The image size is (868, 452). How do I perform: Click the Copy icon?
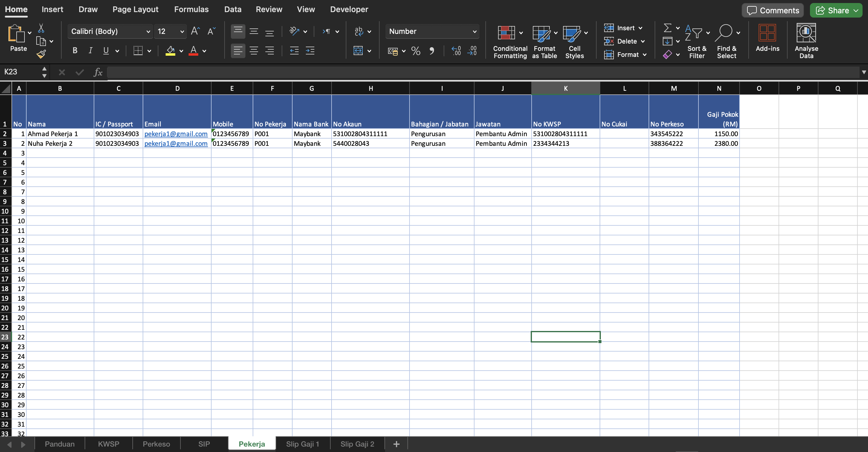(x=41, y=41)
